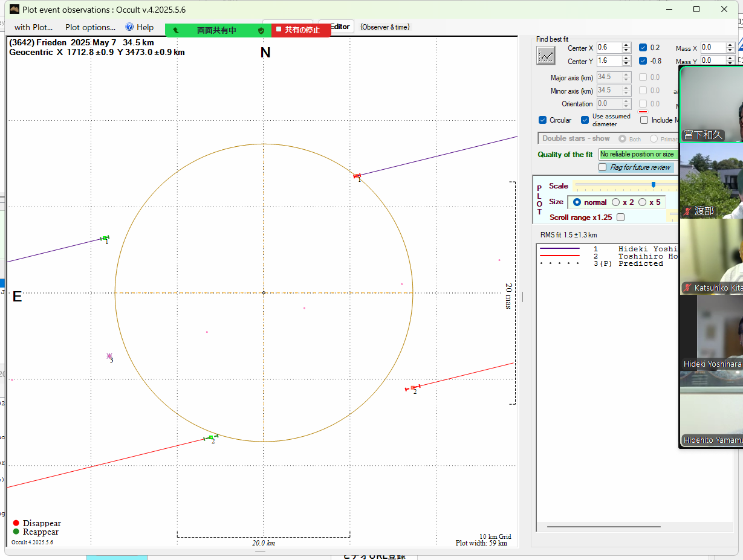
Task: Click the red 共有の停止 stop sharing button
Action: (x=301, y=30)
